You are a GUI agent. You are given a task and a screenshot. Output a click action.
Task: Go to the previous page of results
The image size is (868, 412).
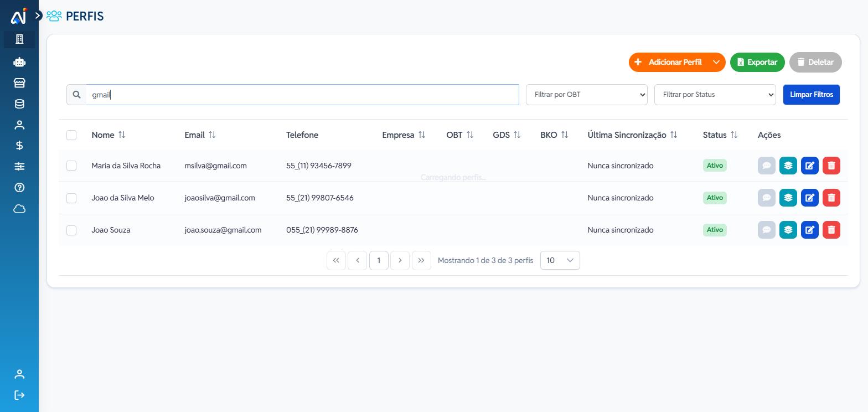point(358,260)
